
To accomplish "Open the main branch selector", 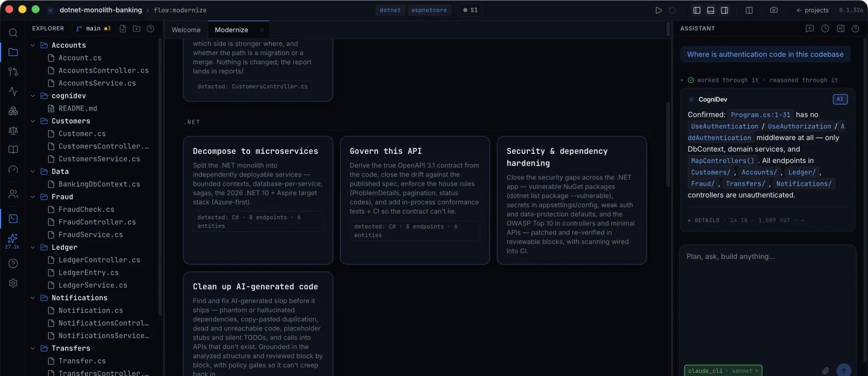I will (x=93, y=28).
